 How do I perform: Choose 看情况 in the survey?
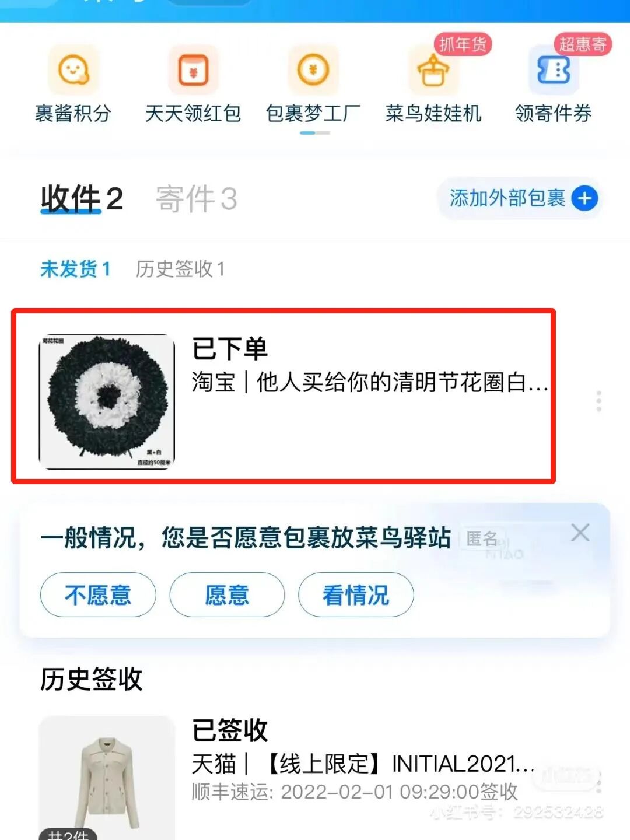[x=356, y=595]
